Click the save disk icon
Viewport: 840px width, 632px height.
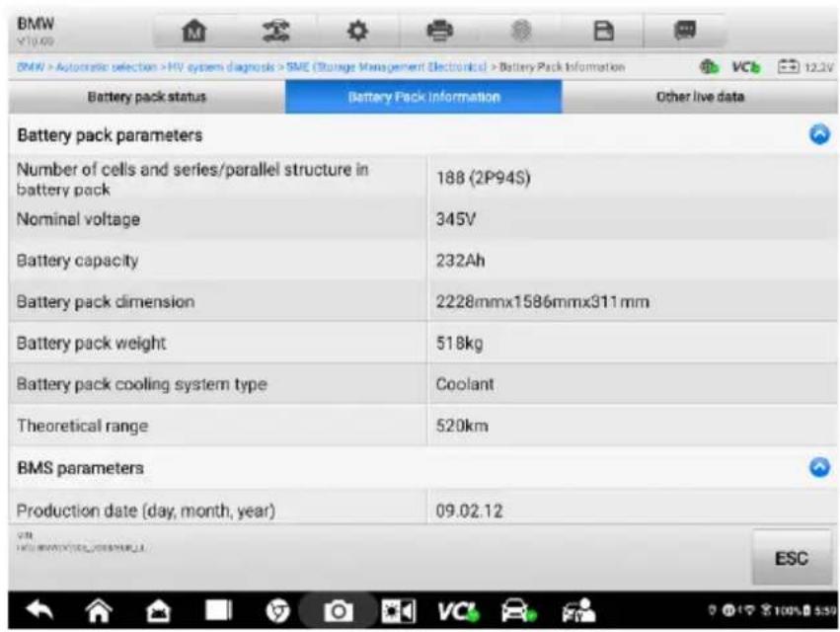[604, 31]
